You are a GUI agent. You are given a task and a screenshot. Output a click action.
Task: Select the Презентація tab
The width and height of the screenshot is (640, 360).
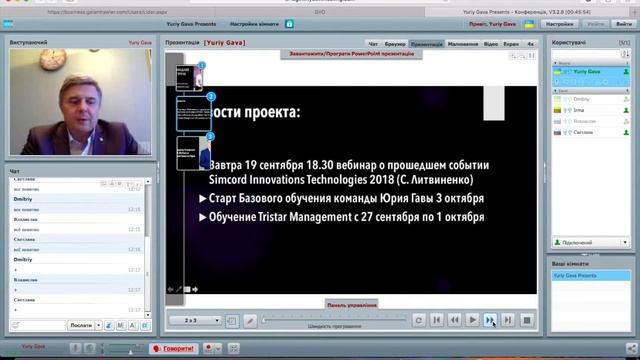(x=427, y=44)
